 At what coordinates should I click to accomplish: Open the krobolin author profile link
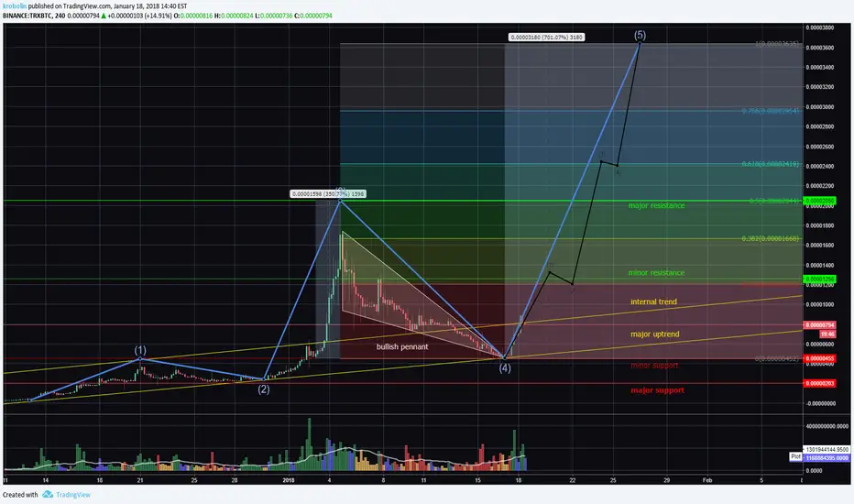click(x=15, y=6)
